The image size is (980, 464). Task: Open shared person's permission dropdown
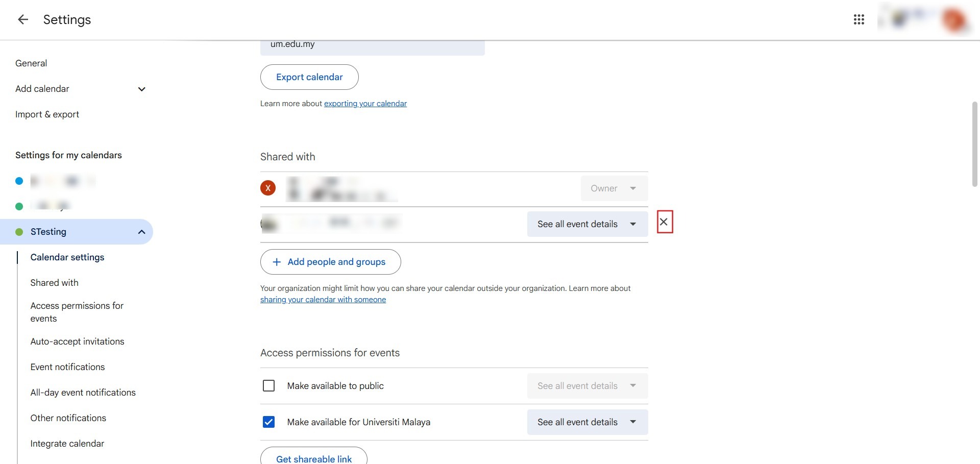pos(587,224)
